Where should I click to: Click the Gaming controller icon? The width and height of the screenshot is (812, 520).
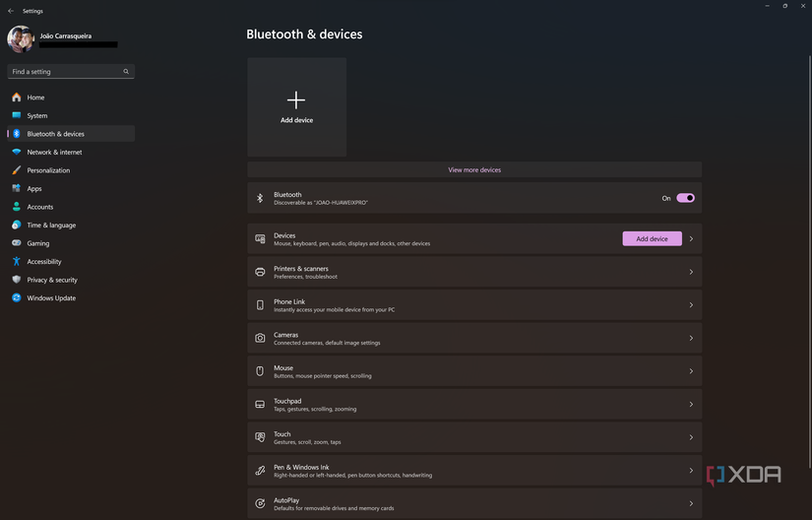(x=17, y=243)
